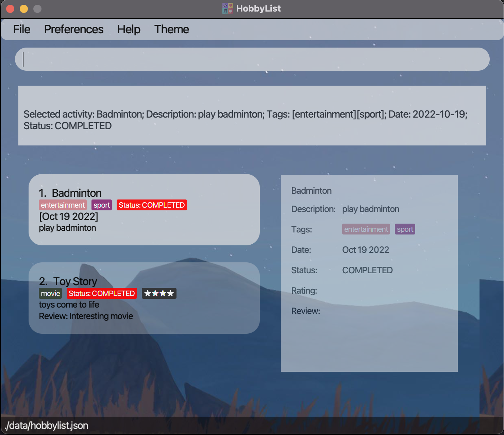
Task: Click the four-star rating badge on Toy Story
Action: coord(159,293)
